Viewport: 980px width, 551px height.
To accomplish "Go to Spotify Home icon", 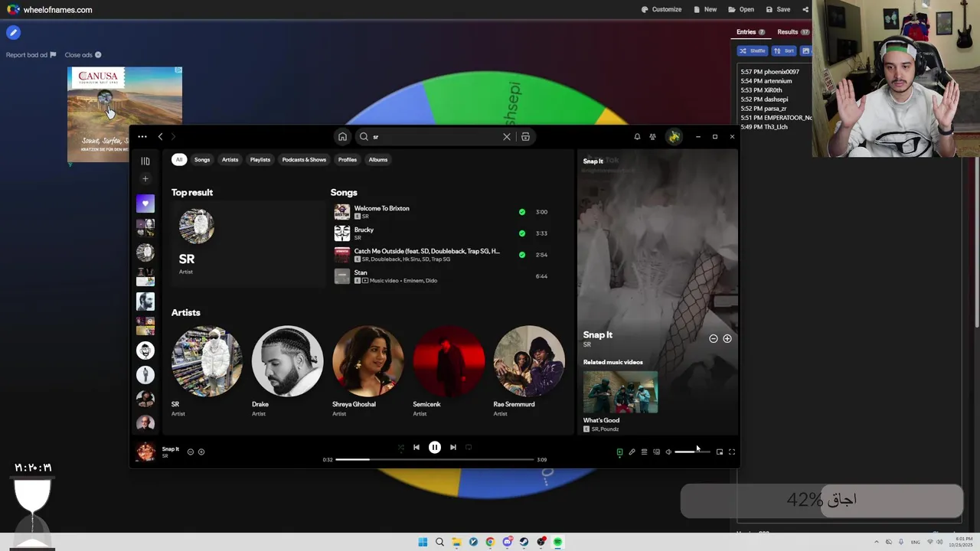I will [x=342, y=137].
